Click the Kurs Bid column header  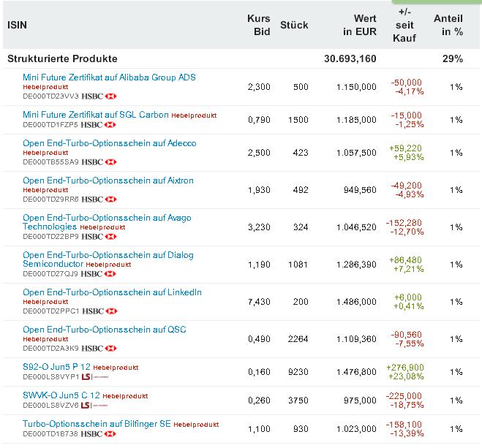(x=258, y=25)
